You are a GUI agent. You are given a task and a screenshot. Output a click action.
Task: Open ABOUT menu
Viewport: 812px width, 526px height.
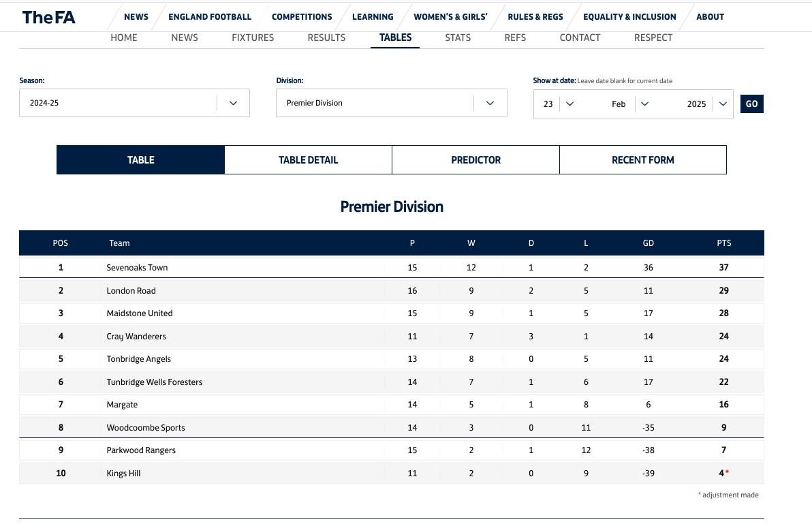click(710, 16)
